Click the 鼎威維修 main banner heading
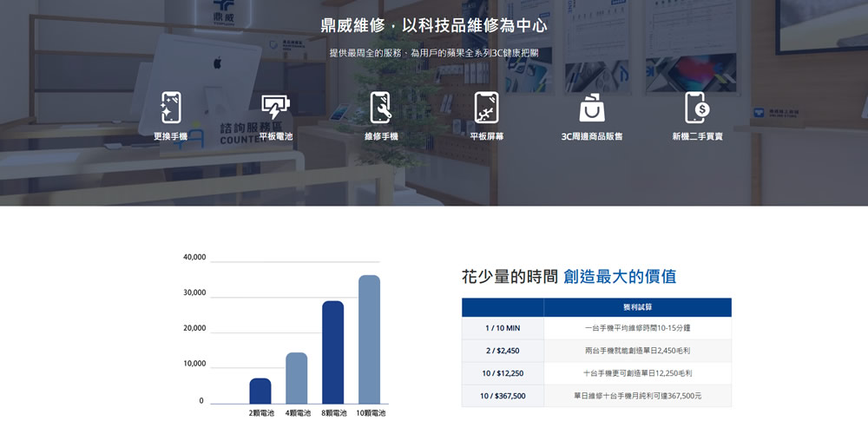The image size is (868, 434). 434,24
